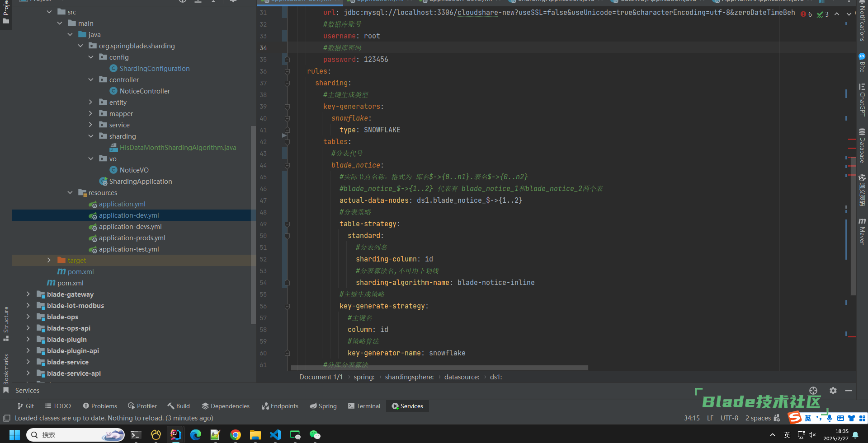Screen dimensions: 868x443
Task: Open the Bito side panel
Action: (x=862, y=63)
